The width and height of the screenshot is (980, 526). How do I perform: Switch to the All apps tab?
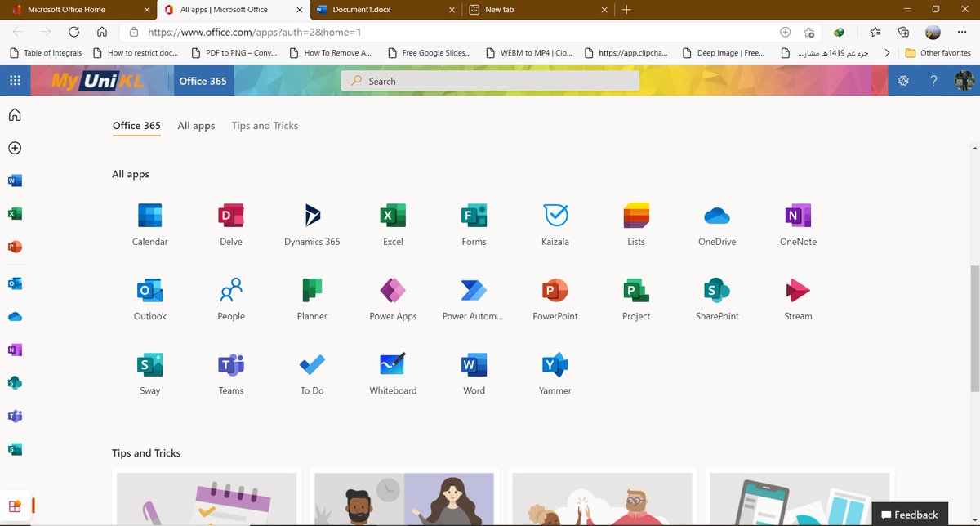click(196, 126)
